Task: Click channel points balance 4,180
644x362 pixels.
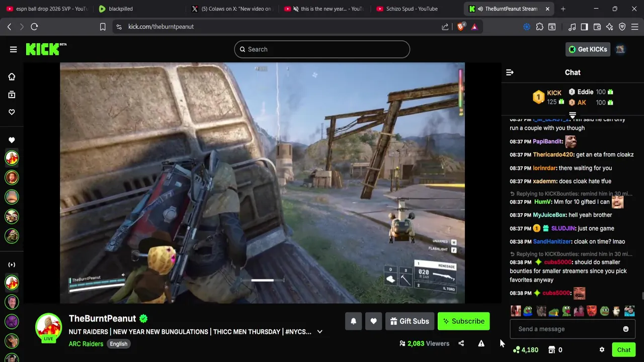Action: (x=526, y=350)
